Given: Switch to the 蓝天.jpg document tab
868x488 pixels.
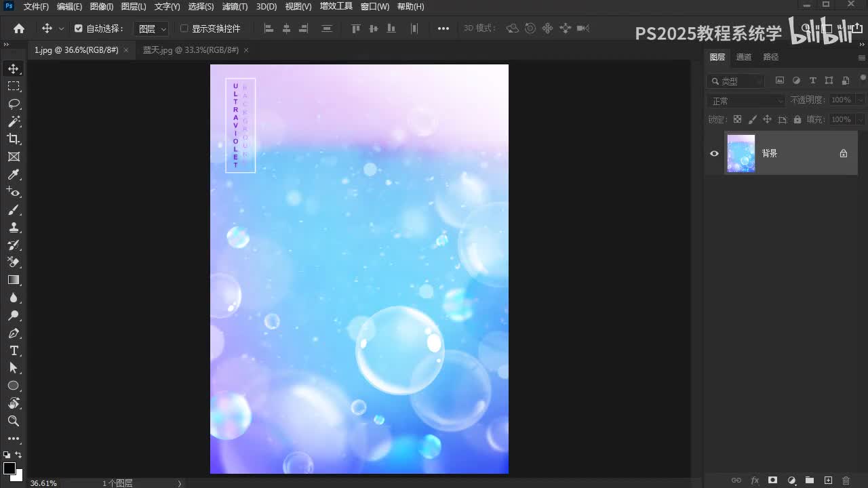Looking at the screenshot, I should point(191,50).
